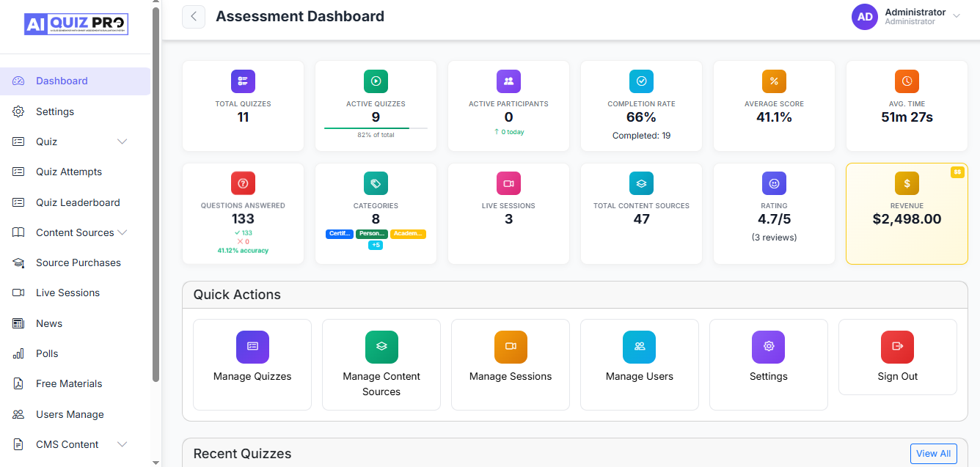
Task: Click the sidebar scroll down arrow
Action: point(156,463)
